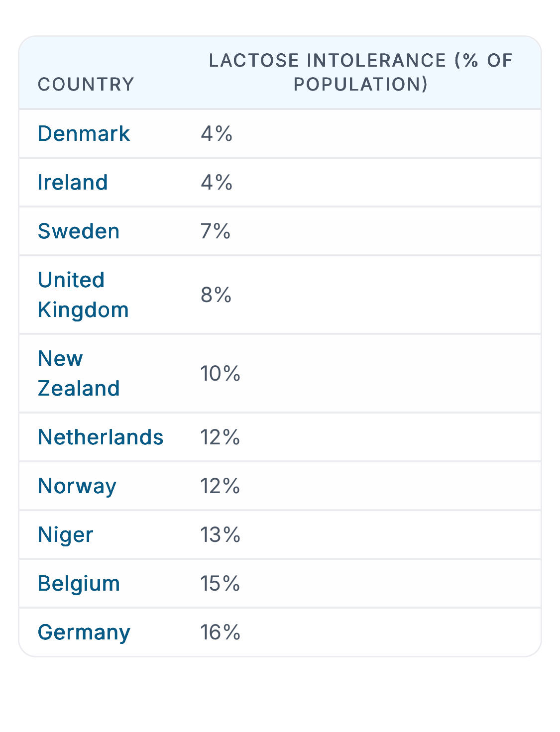Click the Lactose Intolerance column header

360,73
